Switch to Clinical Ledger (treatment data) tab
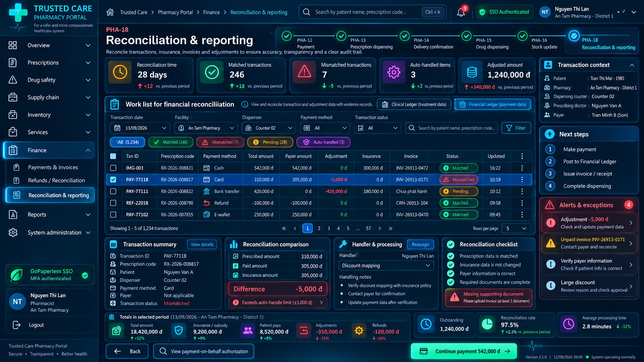This screenshot has width=644, height=362. click(x=414, y=104)
